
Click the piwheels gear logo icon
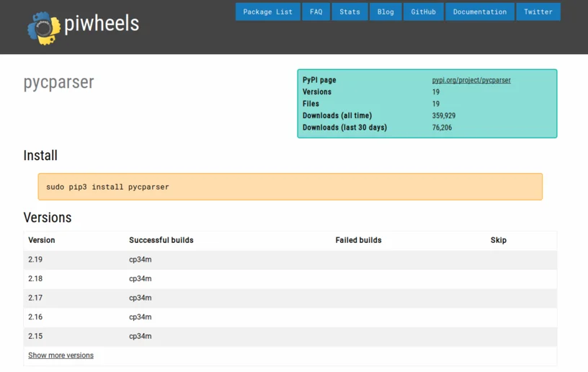(44, 28)
